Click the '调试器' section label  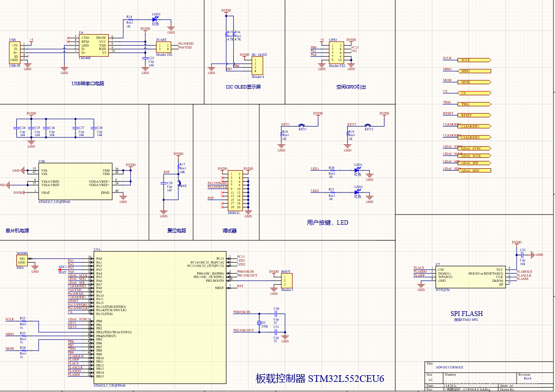click(229, 230)
